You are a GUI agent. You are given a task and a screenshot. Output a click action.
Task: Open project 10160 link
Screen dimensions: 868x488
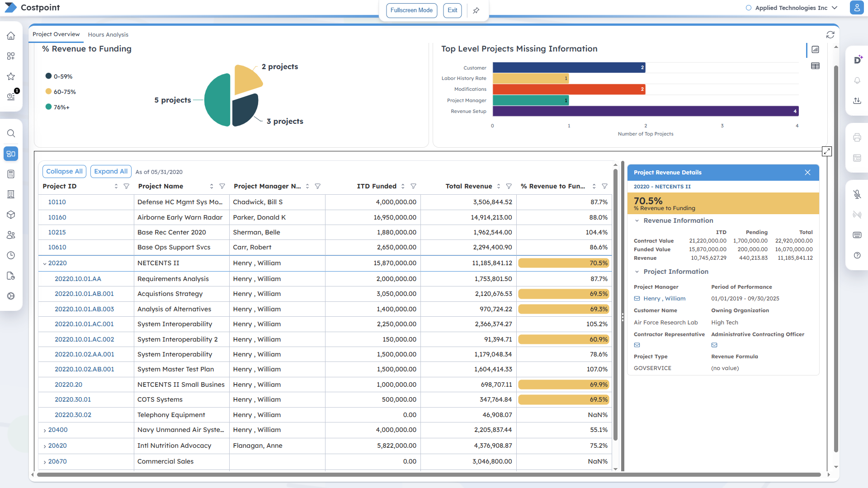pyautogui.click(x=57, y=217)
